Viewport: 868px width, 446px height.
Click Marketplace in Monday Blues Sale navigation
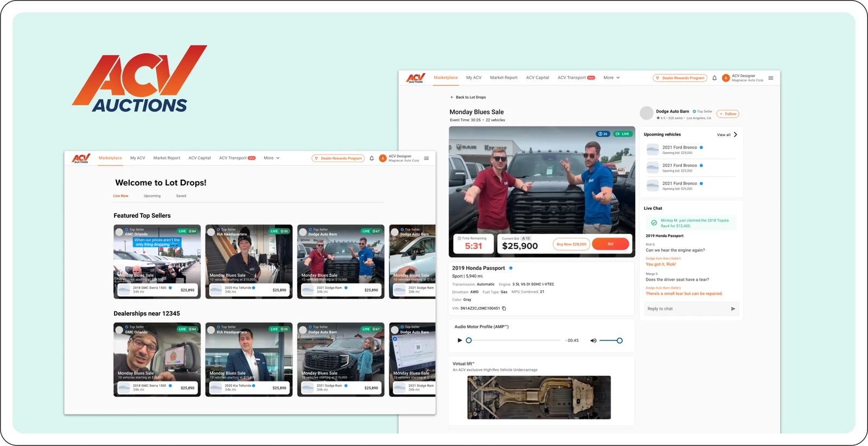coord(446,78)
